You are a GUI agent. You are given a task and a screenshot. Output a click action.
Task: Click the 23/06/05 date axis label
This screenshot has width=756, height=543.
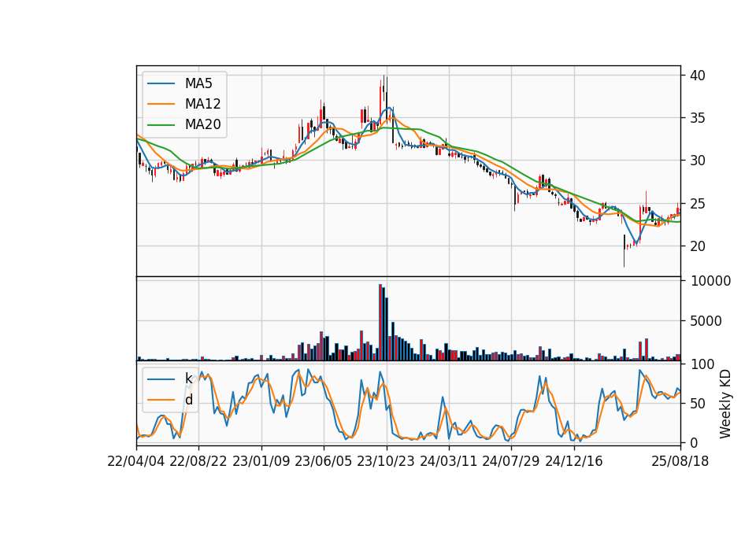[324, 461]
